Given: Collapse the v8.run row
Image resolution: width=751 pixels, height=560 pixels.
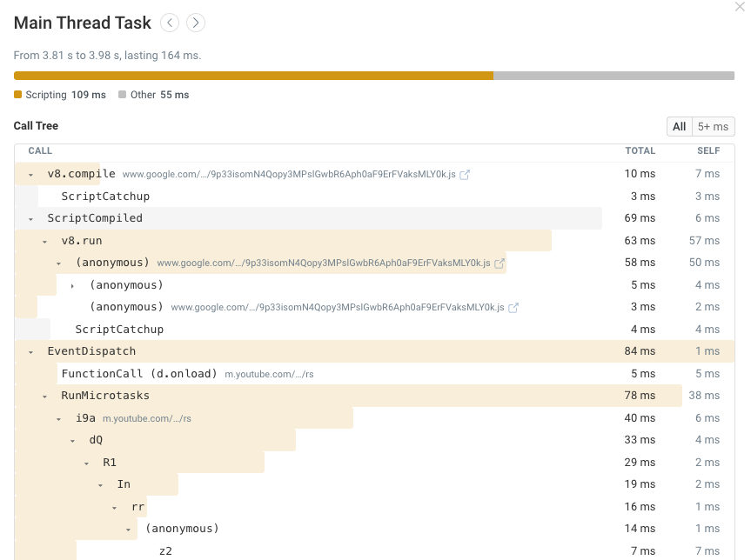Looking at the screenshot, I should point(44,242).
